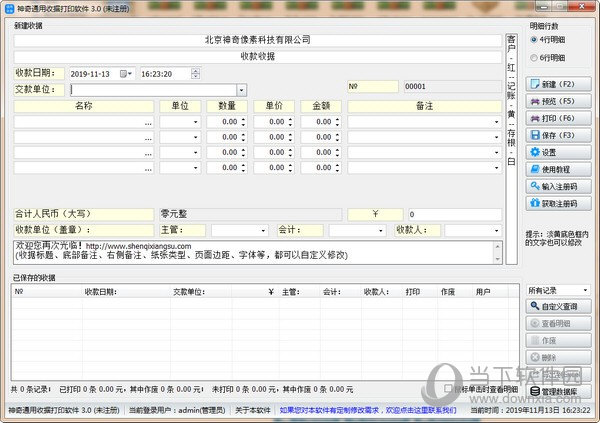Image resolution: width=600 pixels, height=423 pixels.
Task: Open the 所有记录 filter dropdown
Action: (585, 290)
